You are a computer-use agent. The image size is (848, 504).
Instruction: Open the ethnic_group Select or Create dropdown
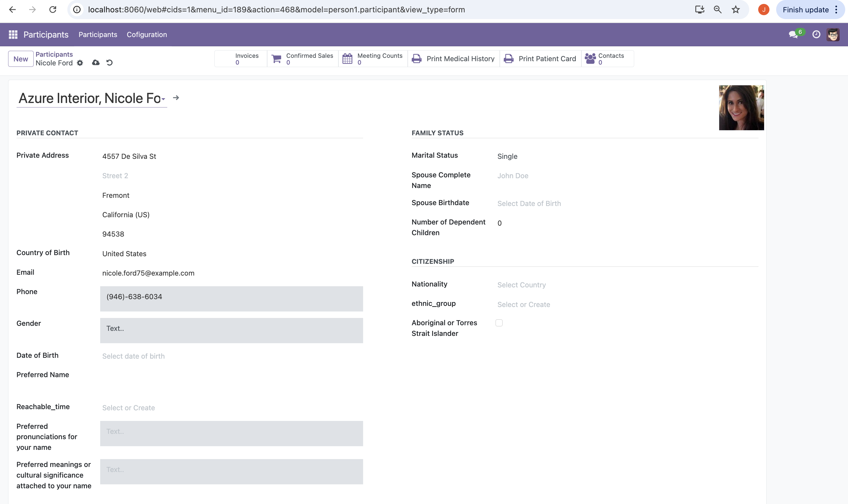point(523,305)
